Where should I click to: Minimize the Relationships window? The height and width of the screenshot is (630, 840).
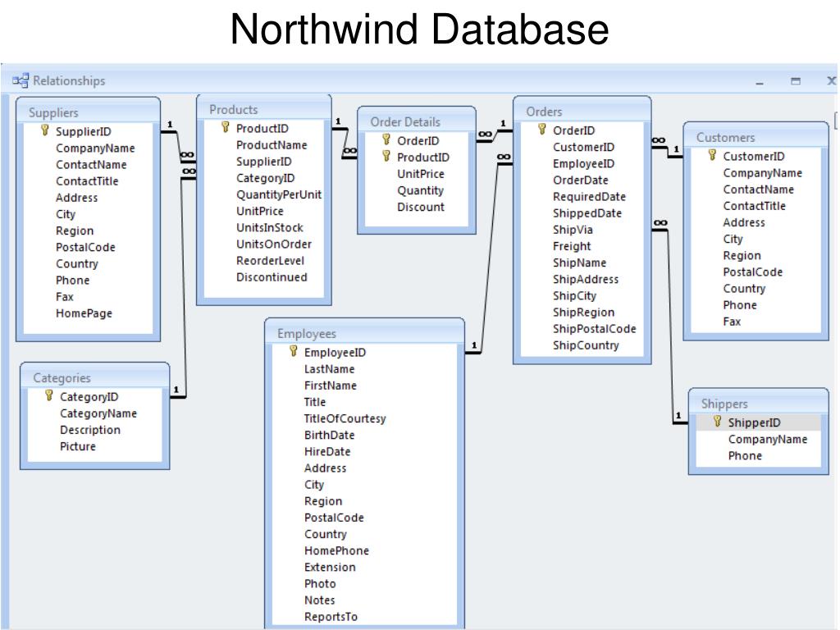[x=760, y=82]
